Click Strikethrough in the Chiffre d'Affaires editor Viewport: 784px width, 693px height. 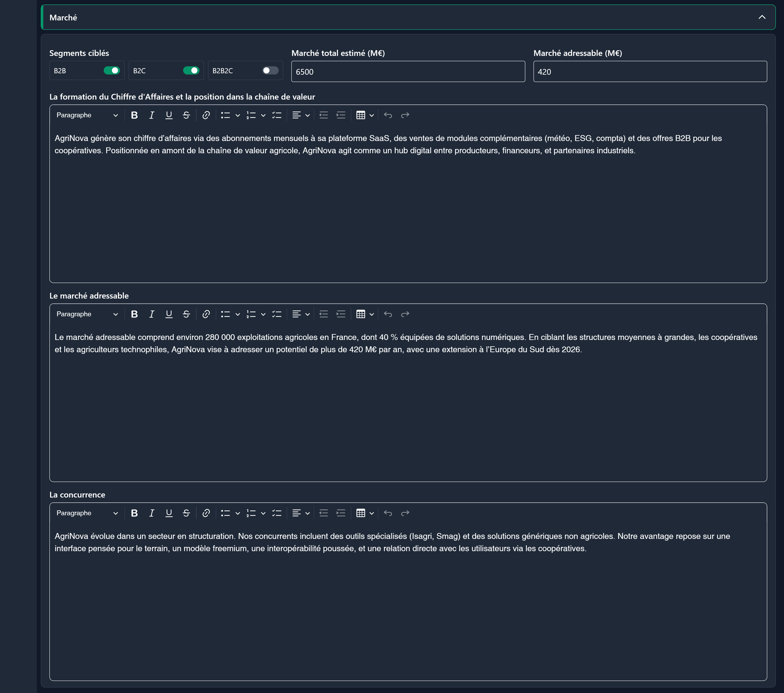(x=186, y=115)
